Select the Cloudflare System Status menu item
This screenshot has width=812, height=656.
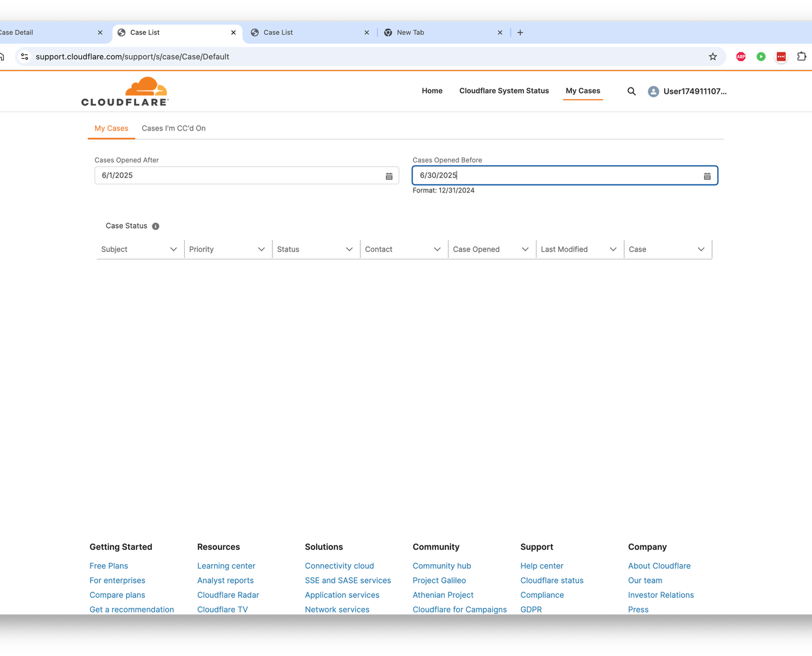504,91
